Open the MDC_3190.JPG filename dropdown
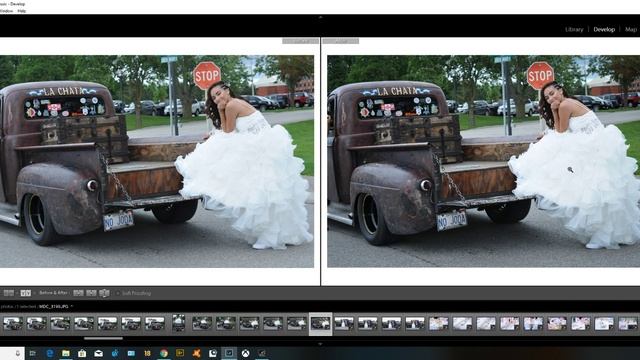 tap(56, 306)
